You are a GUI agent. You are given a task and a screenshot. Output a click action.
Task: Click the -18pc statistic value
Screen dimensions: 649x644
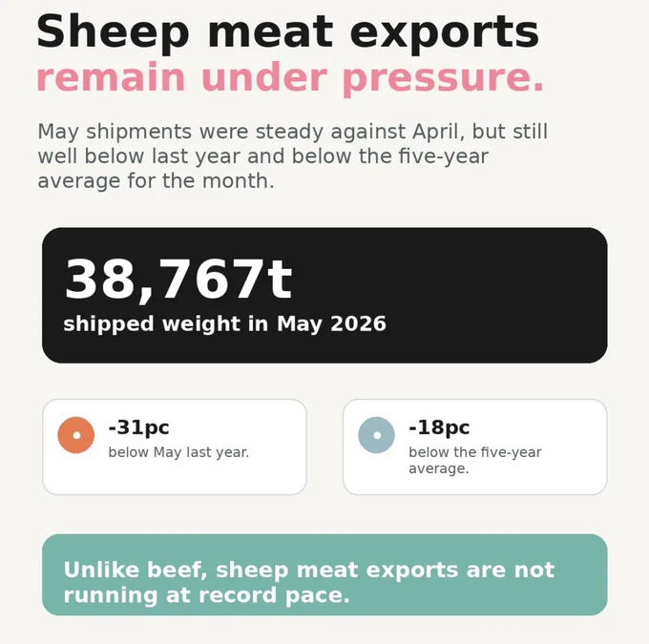pyautogui.click(x=439, y=427)
